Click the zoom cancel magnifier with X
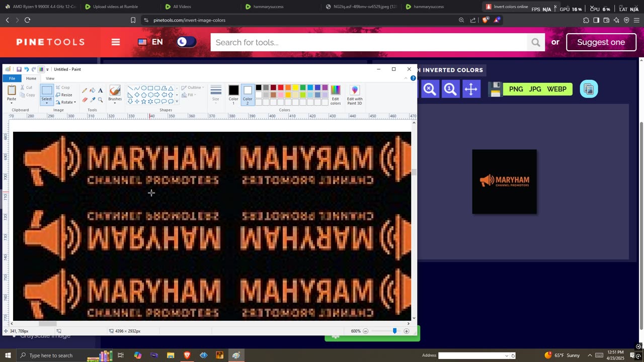Screen dimensions: 644x362 [x=429, y=89]
